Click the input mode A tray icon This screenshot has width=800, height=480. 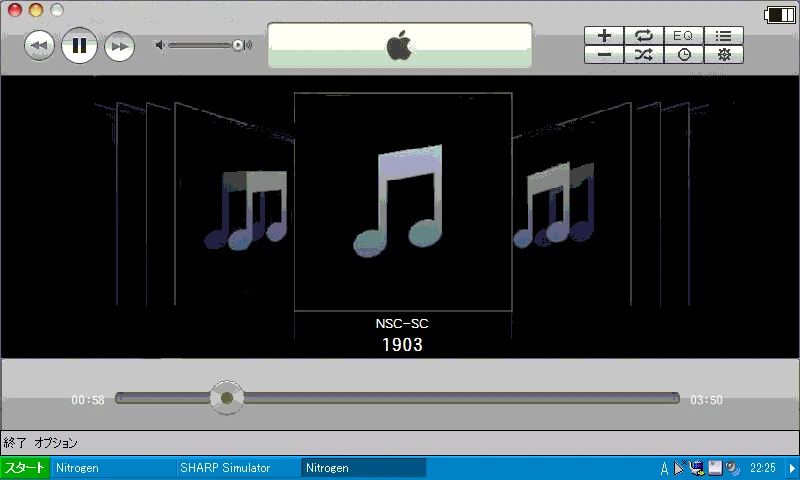pyautogui.click(x=664, y=468)
